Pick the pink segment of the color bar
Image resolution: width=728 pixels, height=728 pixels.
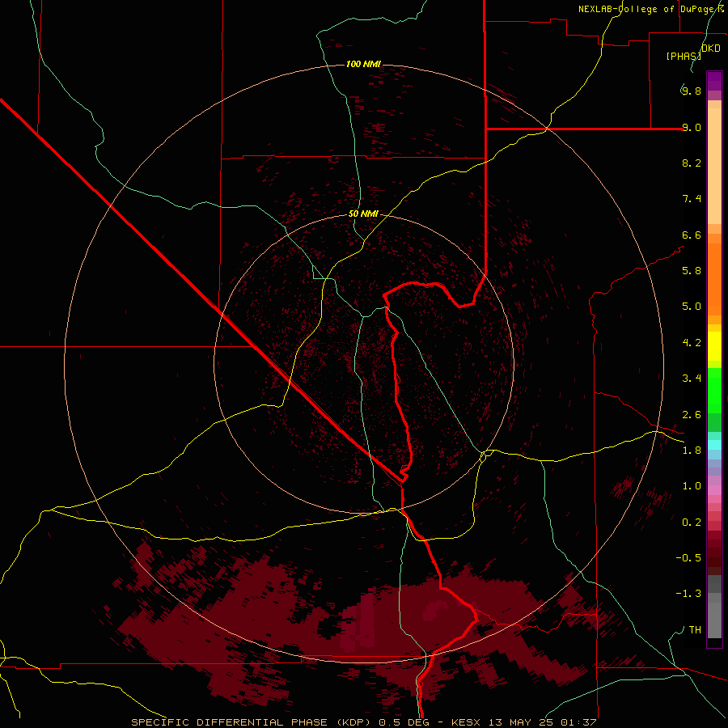[x=714, y=490]
